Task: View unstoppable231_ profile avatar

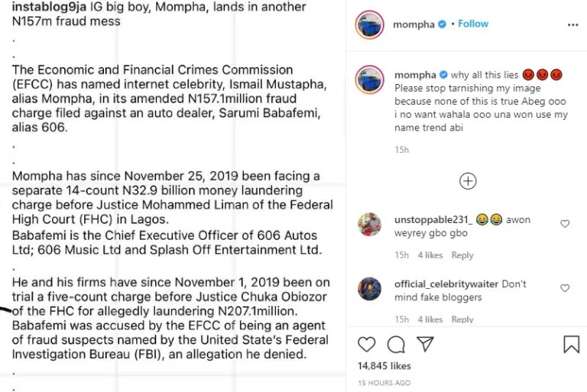Action: [370, 224]
